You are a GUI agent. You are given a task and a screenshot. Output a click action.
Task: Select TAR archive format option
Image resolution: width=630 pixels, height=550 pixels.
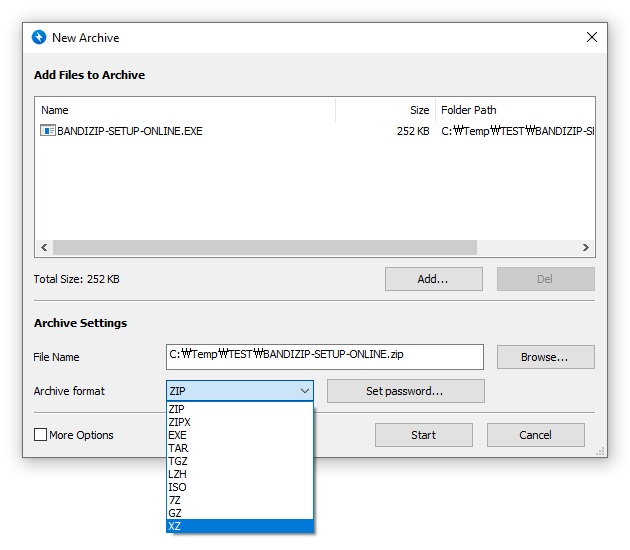point(239,448)
